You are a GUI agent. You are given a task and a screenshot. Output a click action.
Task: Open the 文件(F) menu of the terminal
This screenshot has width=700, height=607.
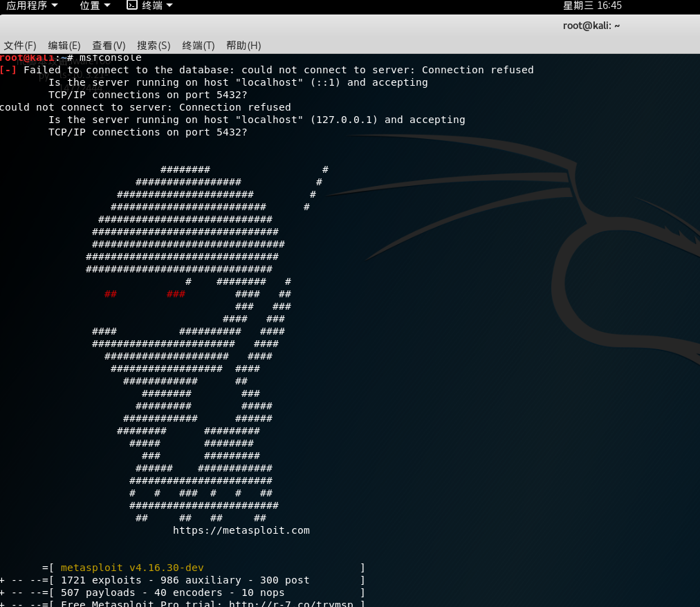(x=19, y=45)
